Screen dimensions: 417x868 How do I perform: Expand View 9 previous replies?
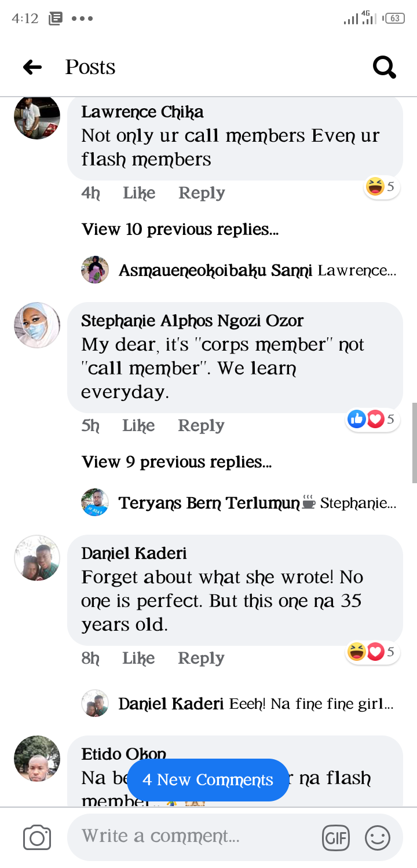coord(177,462)
